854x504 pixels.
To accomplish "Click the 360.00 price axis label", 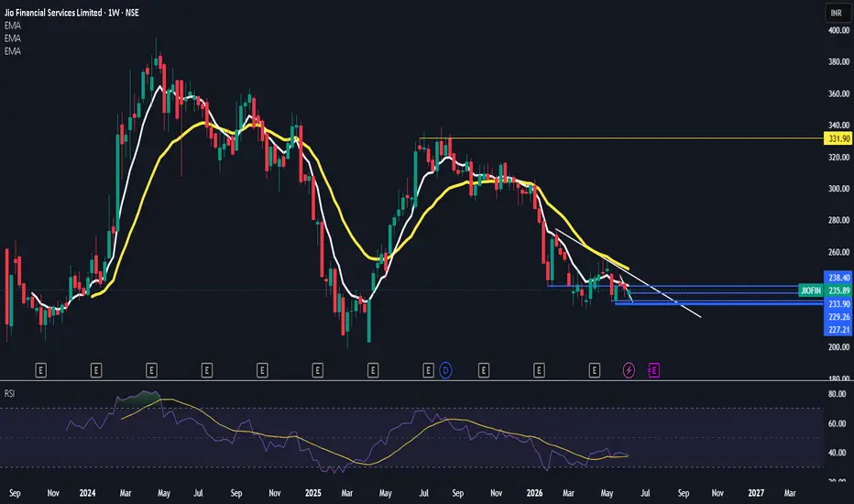I will 838,93.
